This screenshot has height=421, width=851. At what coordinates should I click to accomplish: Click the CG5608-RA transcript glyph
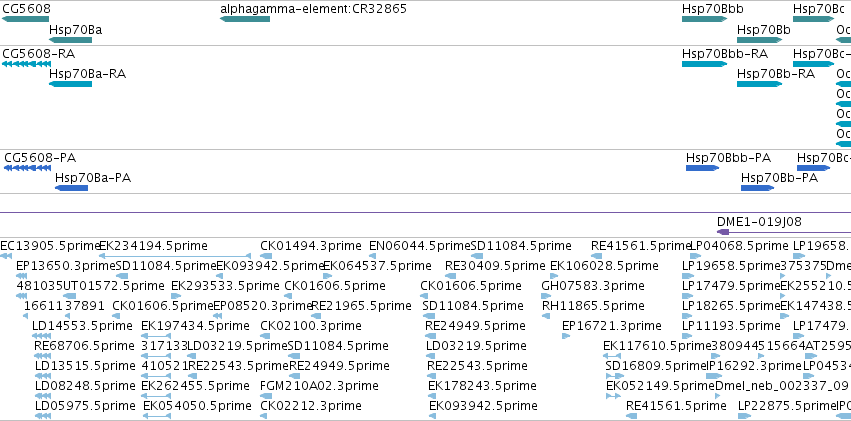pyautogui.click(x=26, y=64)
